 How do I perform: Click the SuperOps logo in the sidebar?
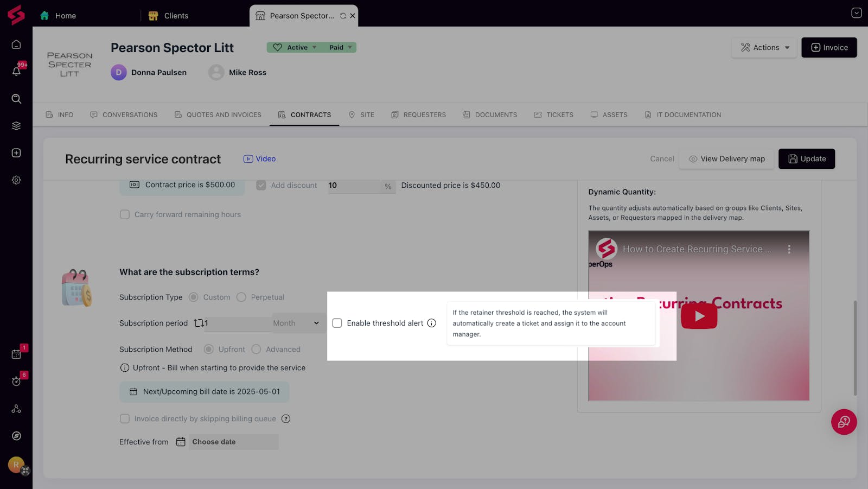pos(16,15)
